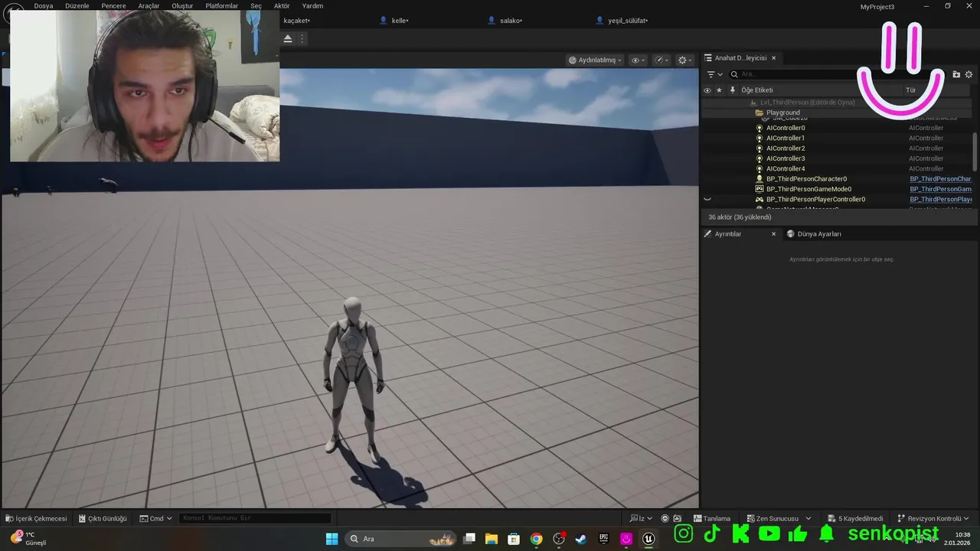
Task: Close the Ayrıntılar tab
Action: coord(773,234)
